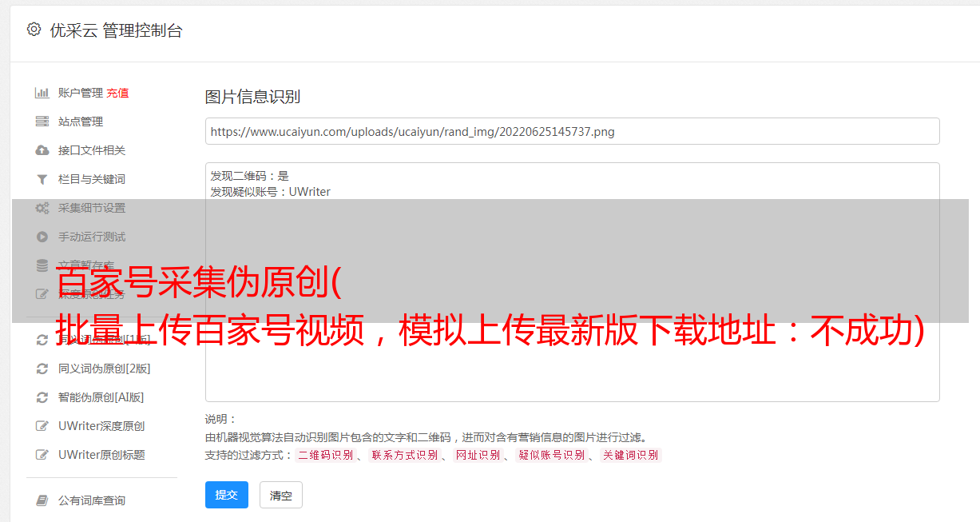Click the image URL input field
The height and width of the screenshot is (522, 980).
coord(572,131)
